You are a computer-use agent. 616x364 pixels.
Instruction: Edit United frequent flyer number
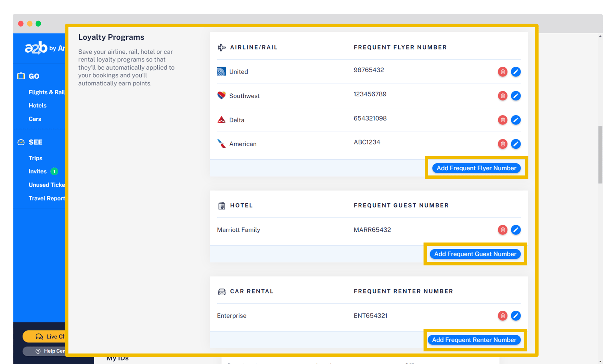pyautogui.click(x=516, y=72)
